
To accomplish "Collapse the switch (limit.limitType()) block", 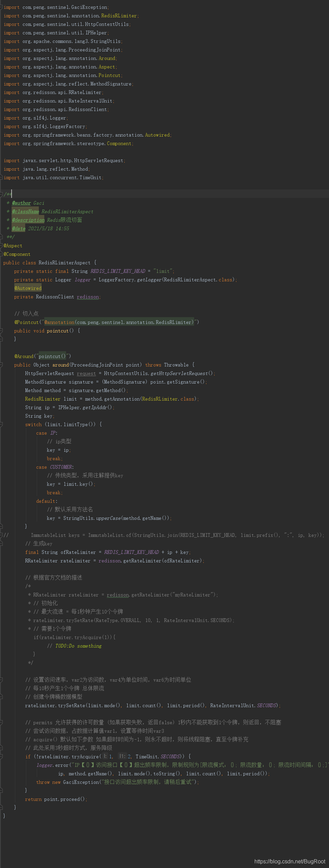I will pyautogui.click(x=1, y=424).
